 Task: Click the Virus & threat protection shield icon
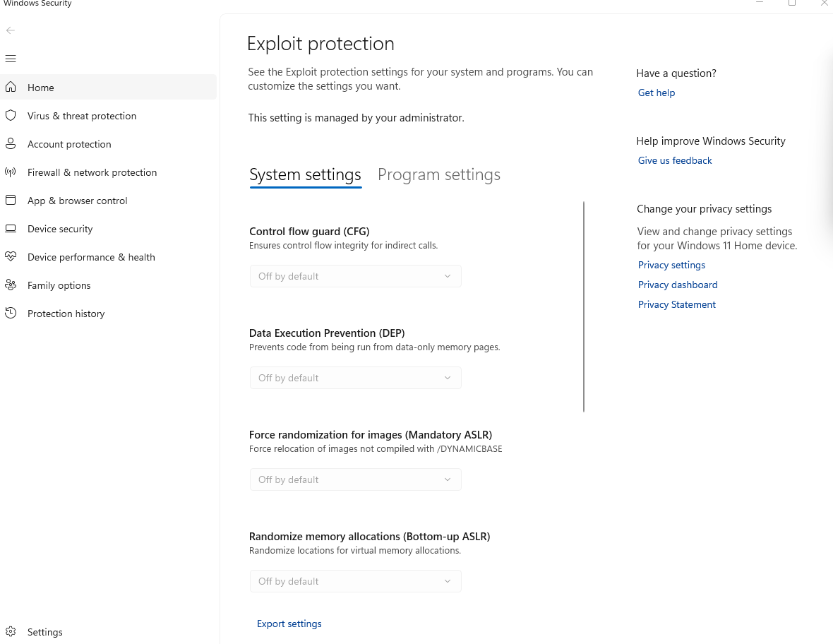coord(11,116)
